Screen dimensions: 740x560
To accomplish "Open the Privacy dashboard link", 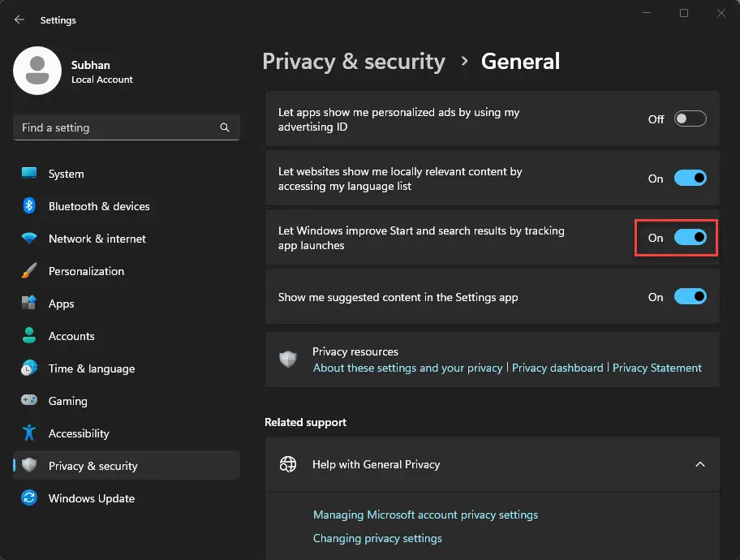I will pos(557,368).
